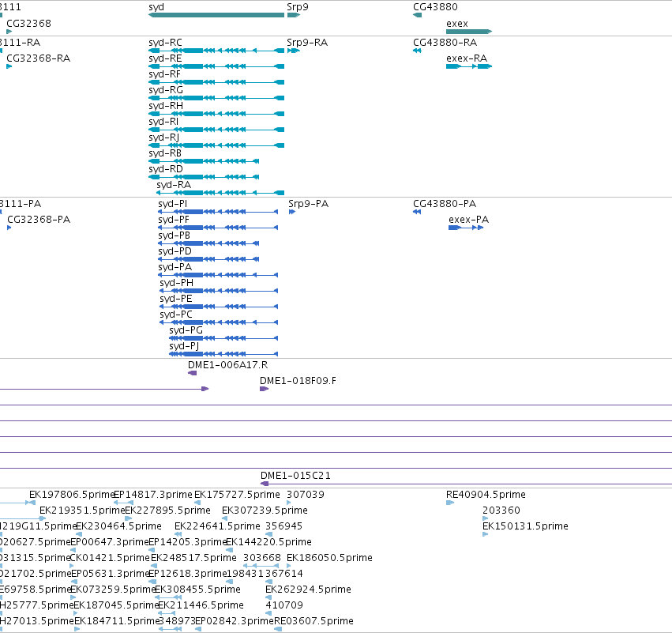Click the DME1-015C21 feature label

click(295, 476)
